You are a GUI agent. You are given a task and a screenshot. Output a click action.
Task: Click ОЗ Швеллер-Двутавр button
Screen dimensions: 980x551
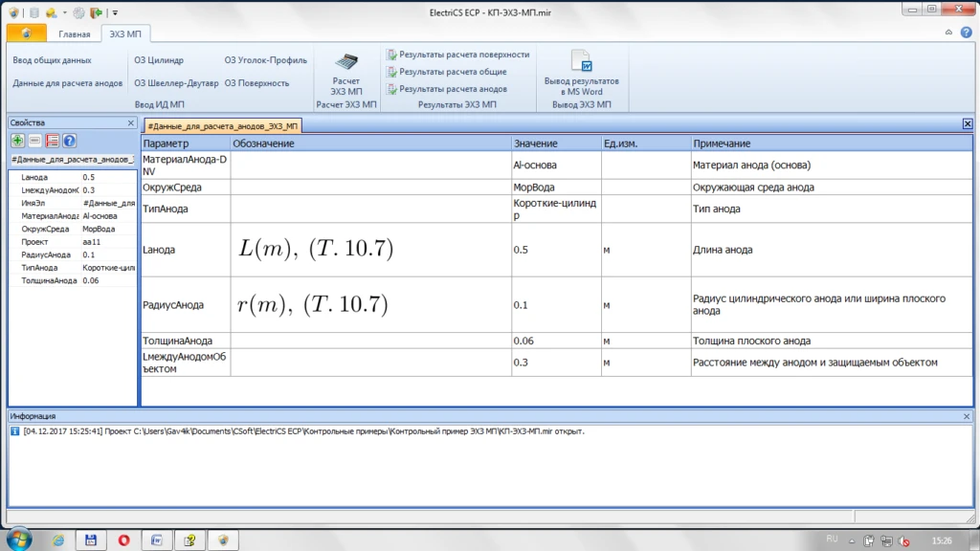(x=176, y=83)
